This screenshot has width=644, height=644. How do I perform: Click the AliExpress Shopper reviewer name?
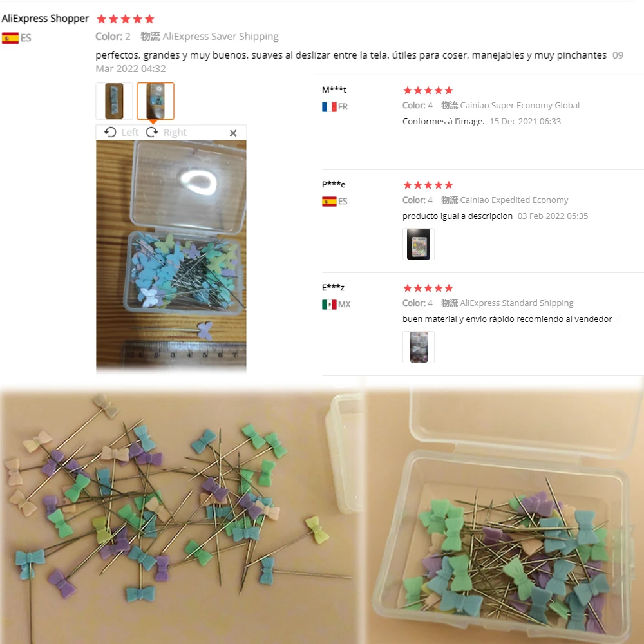(45, 19)
